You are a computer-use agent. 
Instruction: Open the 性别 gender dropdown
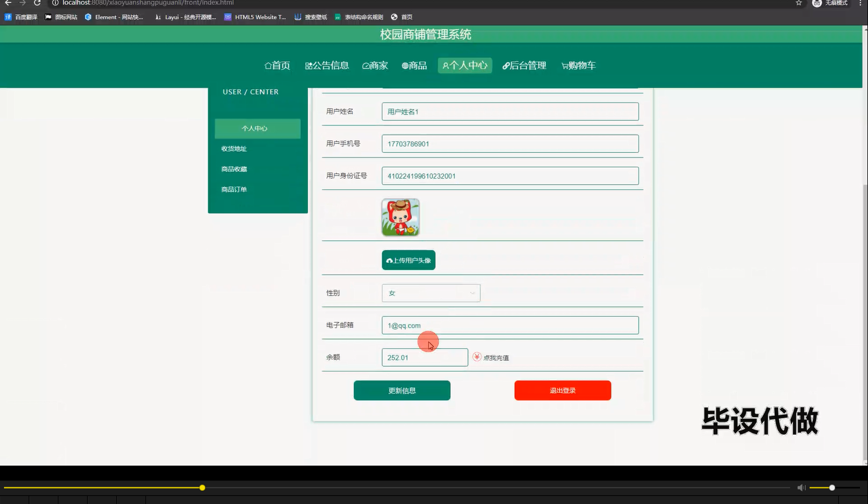431,293
